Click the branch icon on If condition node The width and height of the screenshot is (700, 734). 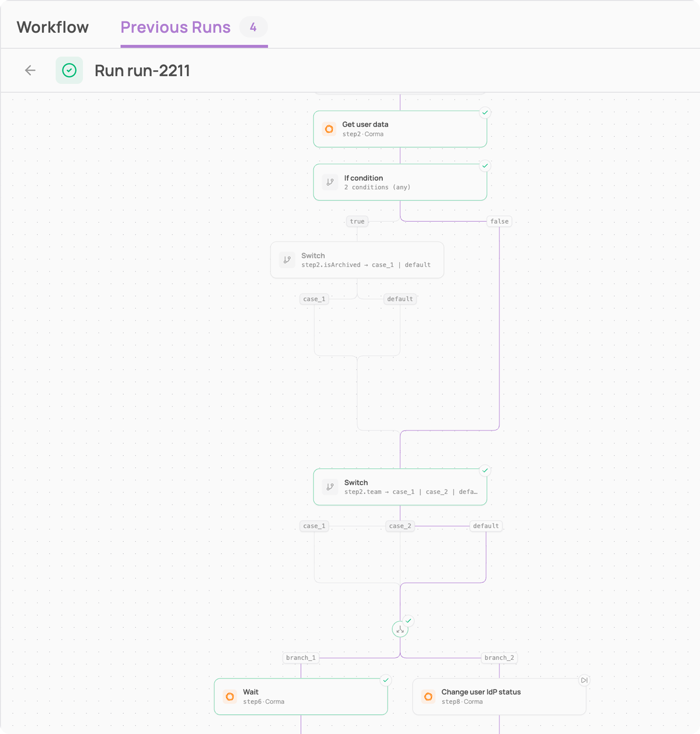pyautogui.click(x=330, y=182)
